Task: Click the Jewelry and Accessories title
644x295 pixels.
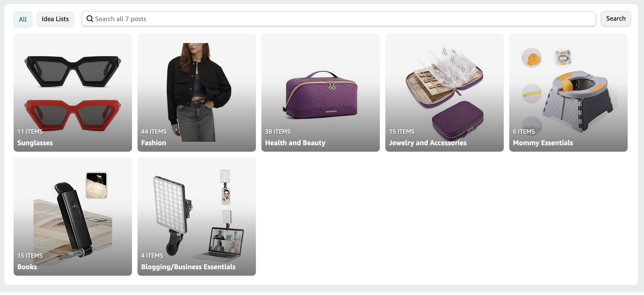Action: [x=428, y=143]
